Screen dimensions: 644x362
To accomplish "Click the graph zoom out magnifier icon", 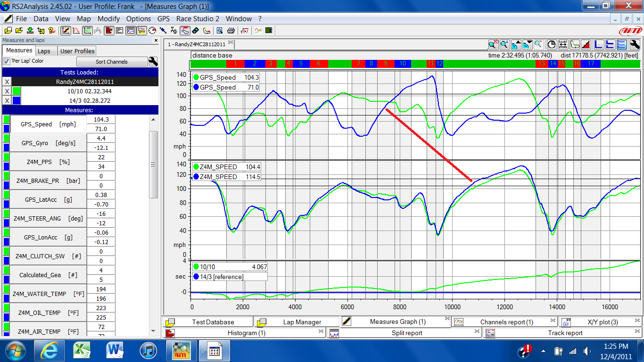I will 538,45.
